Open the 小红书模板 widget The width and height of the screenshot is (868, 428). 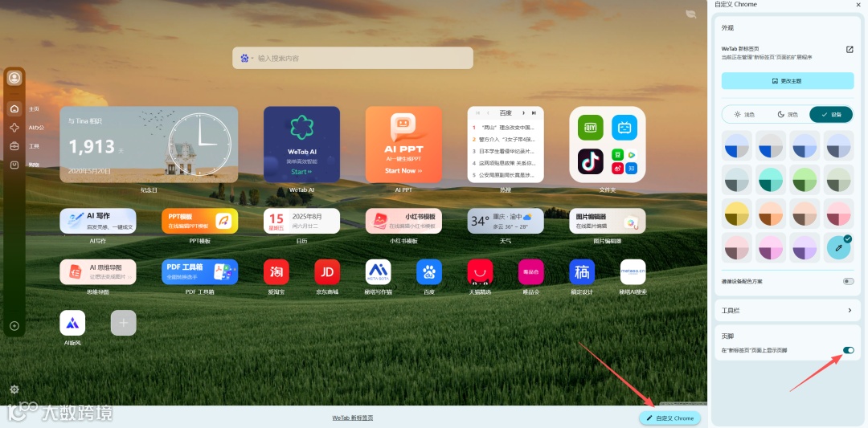403,221
